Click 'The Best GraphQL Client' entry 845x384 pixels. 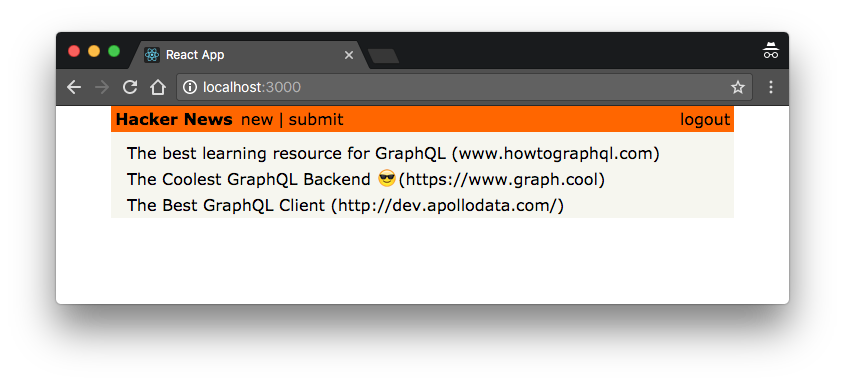345,205
